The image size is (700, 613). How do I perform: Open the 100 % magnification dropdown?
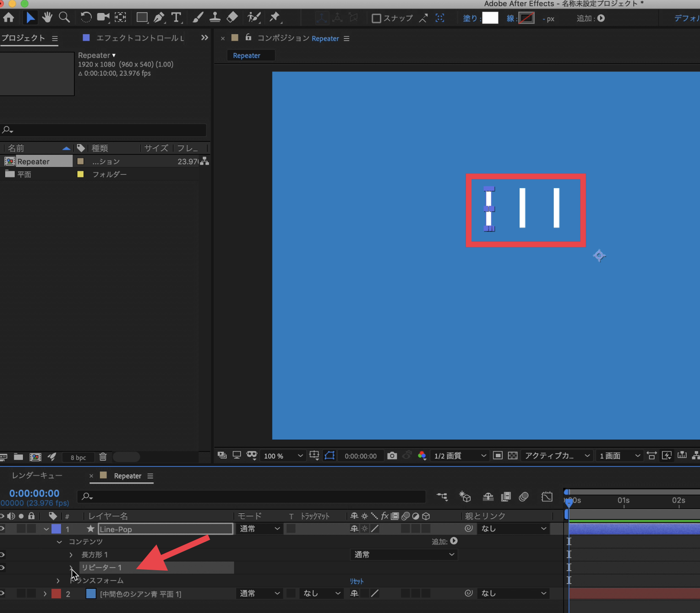pos(283,456)
